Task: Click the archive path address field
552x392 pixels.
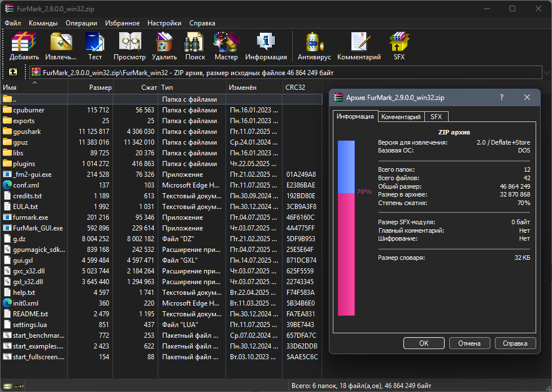Action: 286,72
